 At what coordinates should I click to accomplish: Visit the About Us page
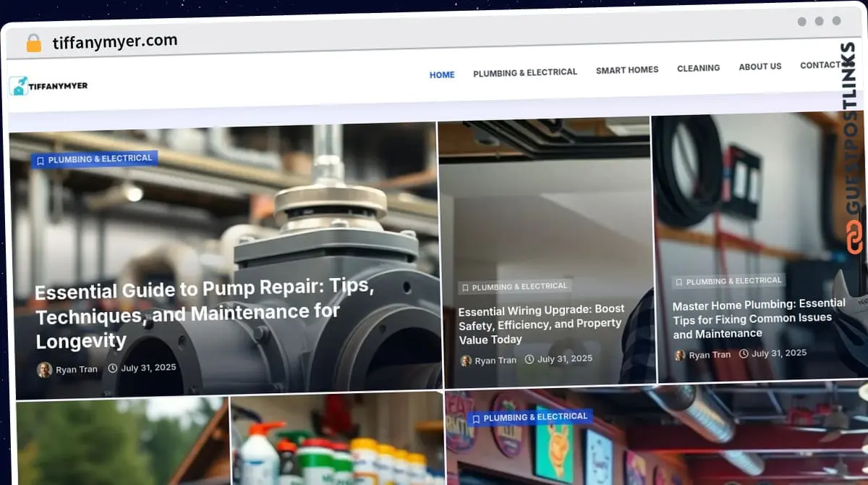(759, 67)
